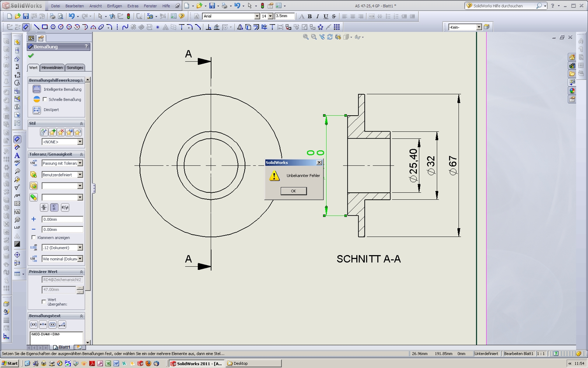Collapse the Bemaßungshilfswerkzeug section
Screen dimensions: 588x368
coord(81,80)
